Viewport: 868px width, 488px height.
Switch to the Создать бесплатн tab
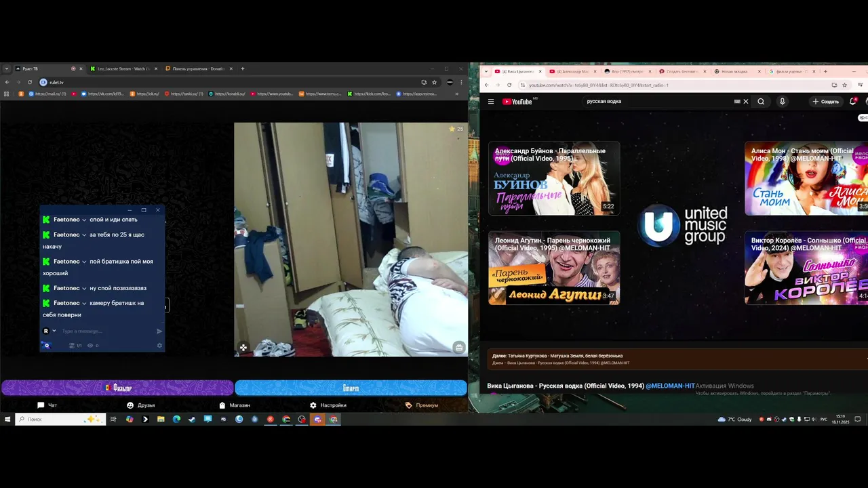[x=682, y=71]
